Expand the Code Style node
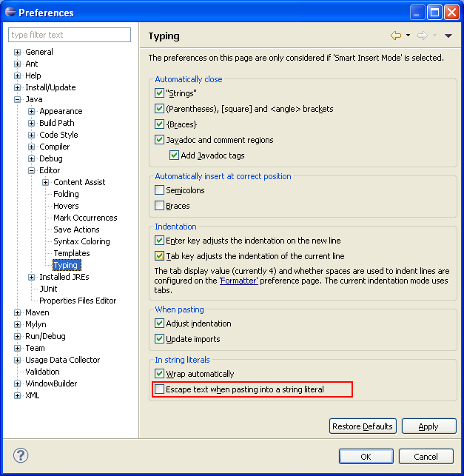464x476 pixels. (31, 135)
